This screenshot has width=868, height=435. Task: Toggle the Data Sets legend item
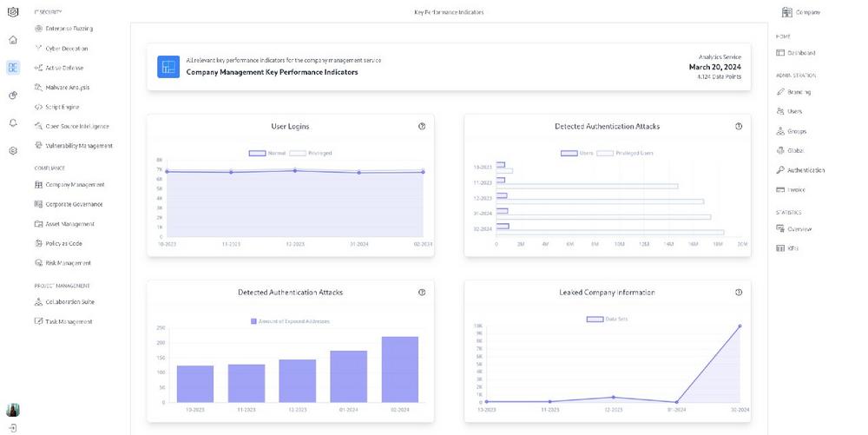(607, 320)
